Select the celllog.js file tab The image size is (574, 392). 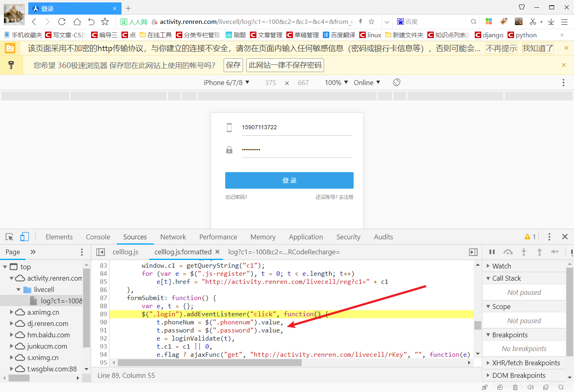click(x=126, y=252)
